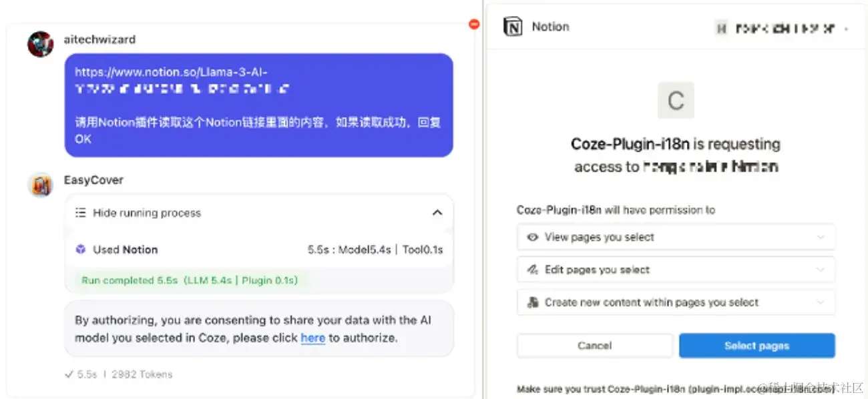This screenshot has height=399, width=868.
Task: Click the Chinese instruction message text
Action: pos(258,131)
